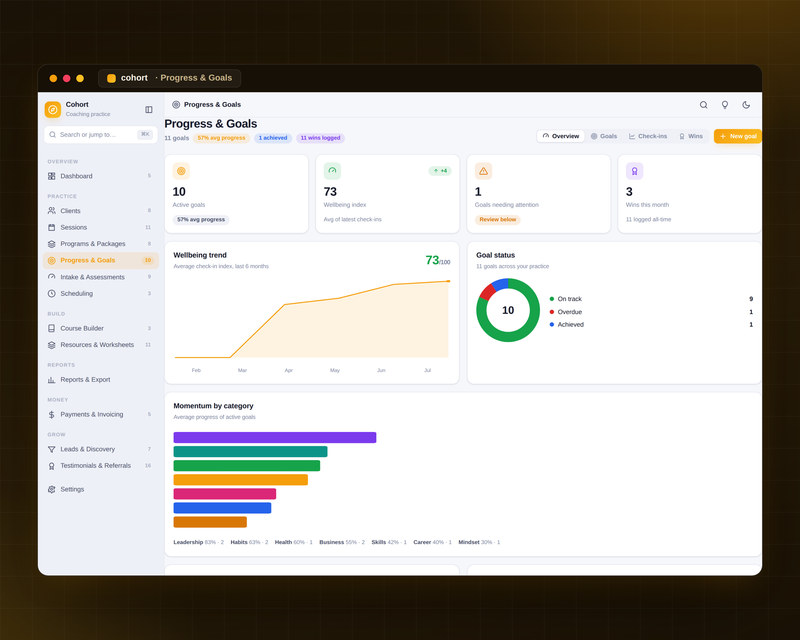
Task: Click the Cohort logo icon in sidebar
Action: click(53, 109)
